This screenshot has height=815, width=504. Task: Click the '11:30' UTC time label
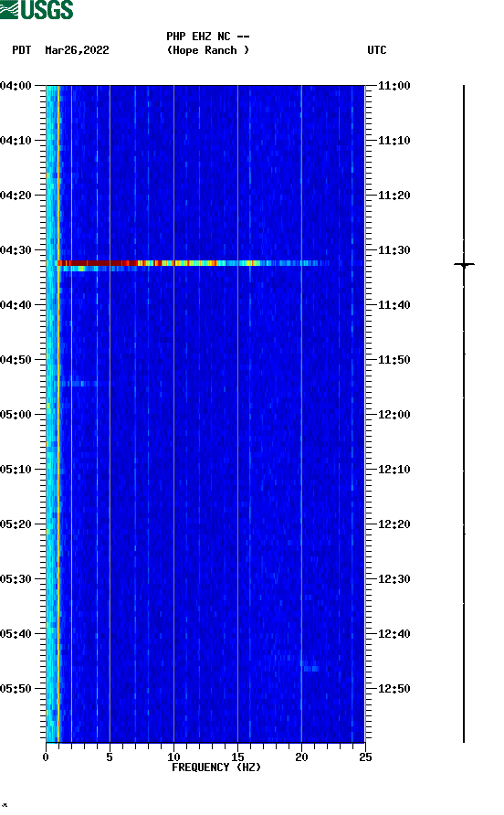pyautogui.click(x=394, y=250)
